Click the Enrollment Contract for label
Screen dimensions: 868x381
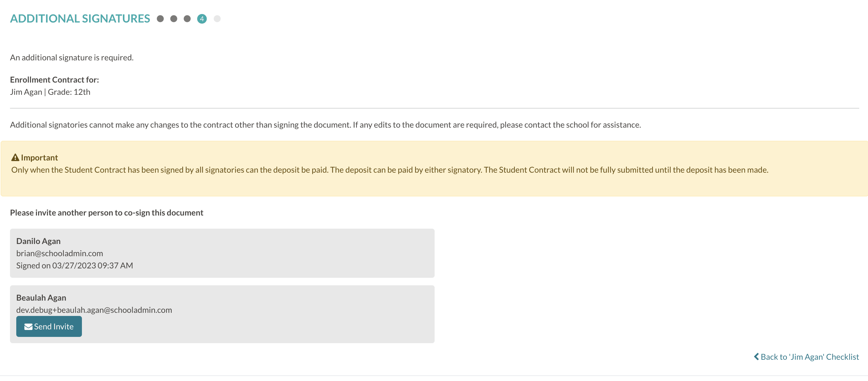pyautogui.click(x=54, y=79)
